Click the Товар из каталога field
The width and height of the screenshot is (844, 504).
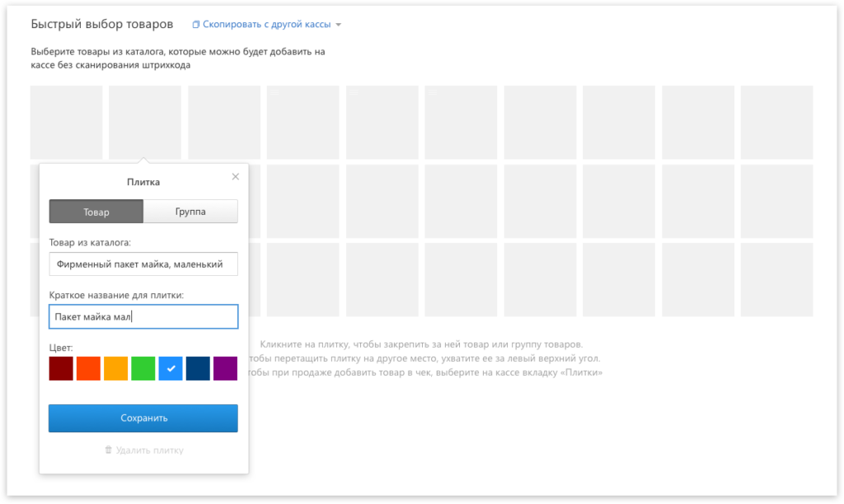click(143, 264)
